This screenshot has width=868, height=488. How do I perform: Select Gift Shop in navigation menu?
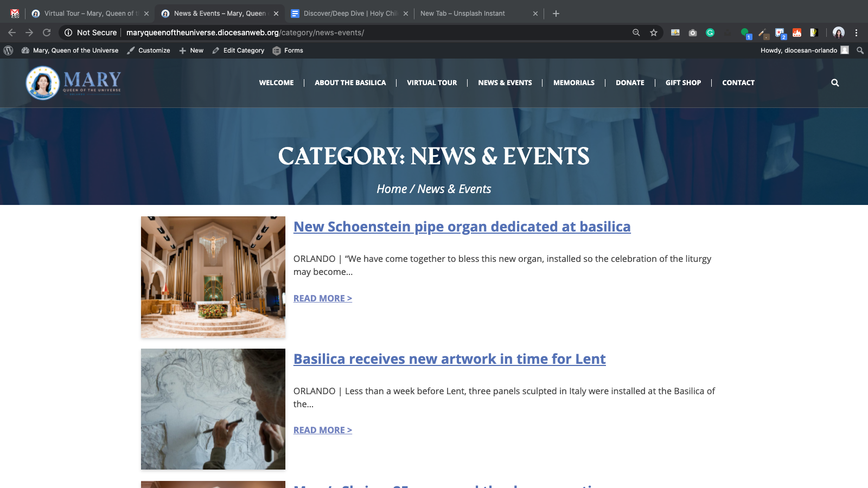click(x=683, y=83)
